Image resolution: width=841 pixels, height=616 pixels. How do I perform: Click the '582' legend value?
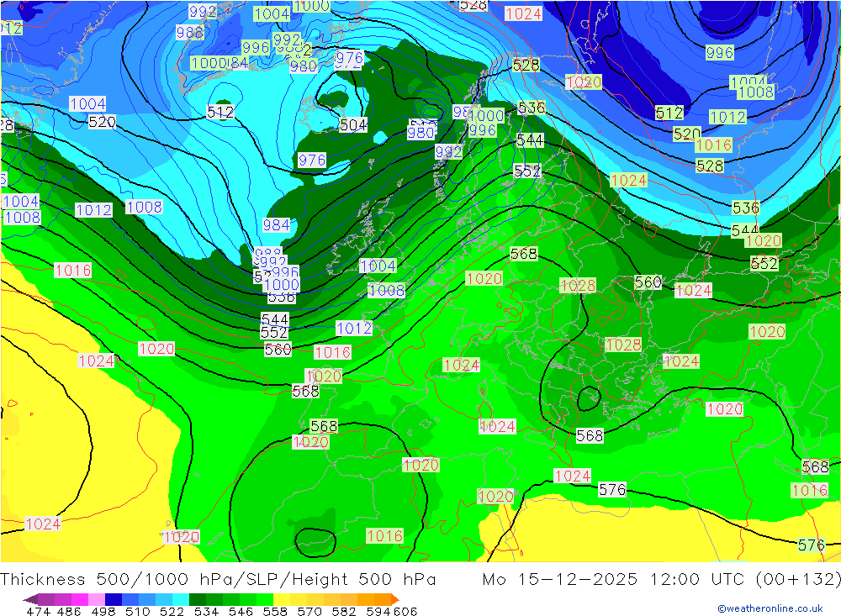tap(344, 611)
